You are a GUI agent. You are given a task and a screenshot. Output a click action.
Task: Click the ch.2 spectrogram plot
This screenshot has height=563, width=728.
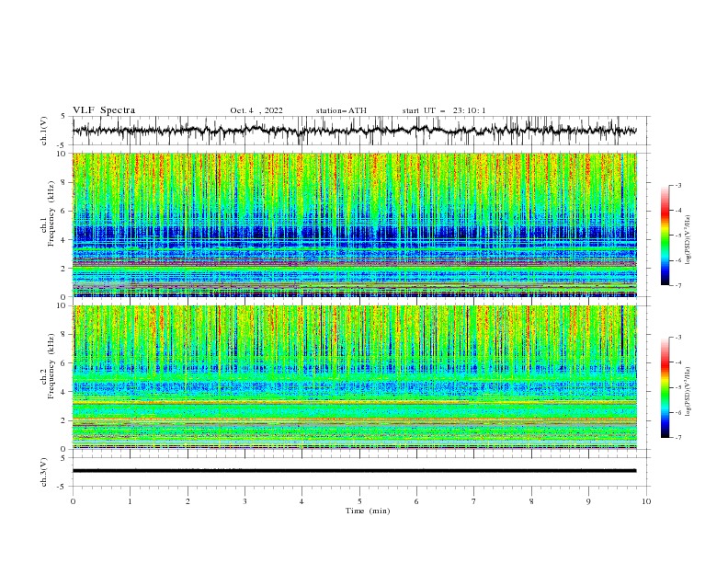click(355, 377)
